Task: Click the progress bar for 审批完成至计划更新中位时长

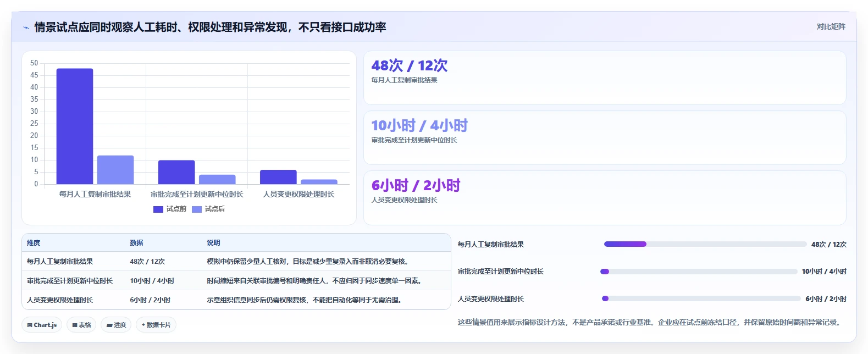Action: click(x=699, y=272)
